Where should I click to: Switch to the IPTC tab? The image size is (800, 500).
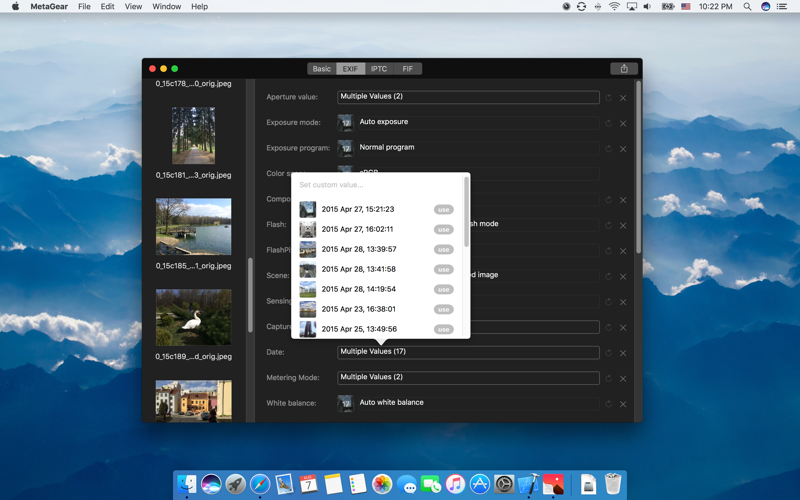tap(379, 69)
